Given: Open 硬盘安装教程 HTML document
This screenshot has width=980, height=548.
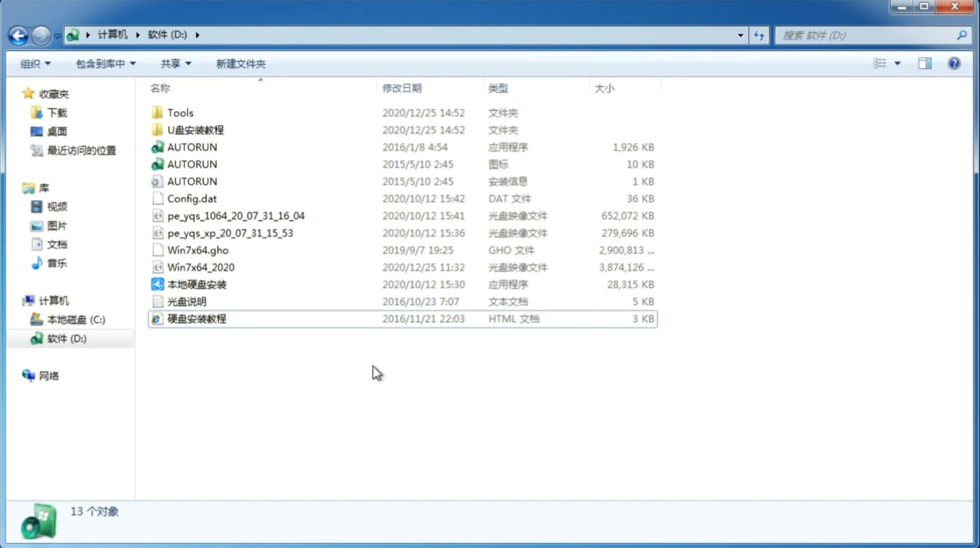Looking at the screenshot, I should [196, 318].
